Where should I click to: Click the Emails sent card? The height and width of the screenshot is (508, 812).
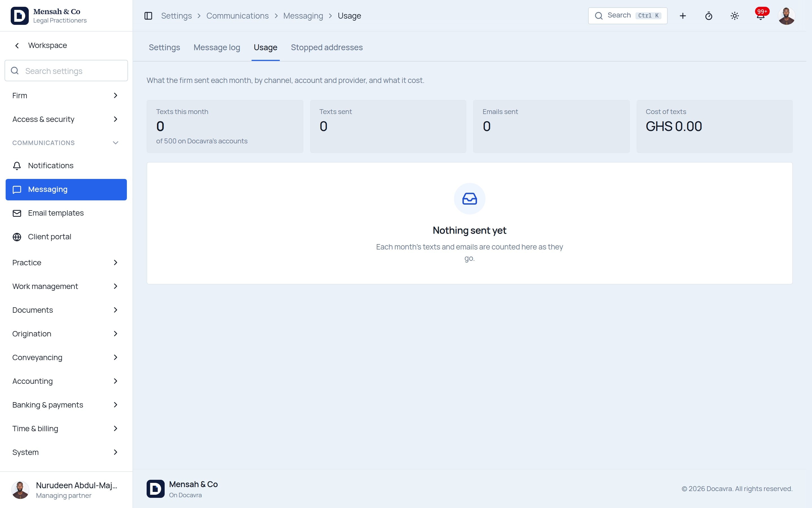pos(551,126)
